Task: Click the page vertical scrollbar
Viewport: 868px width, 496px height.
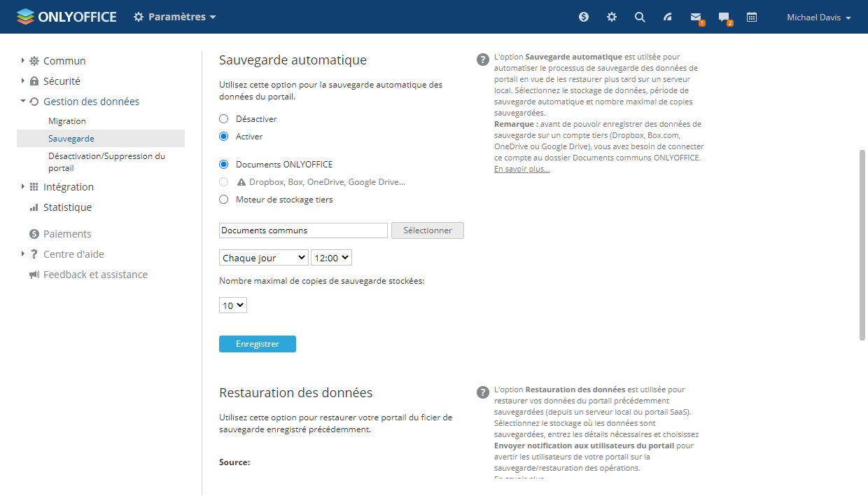Action: [x=862, y=244]
